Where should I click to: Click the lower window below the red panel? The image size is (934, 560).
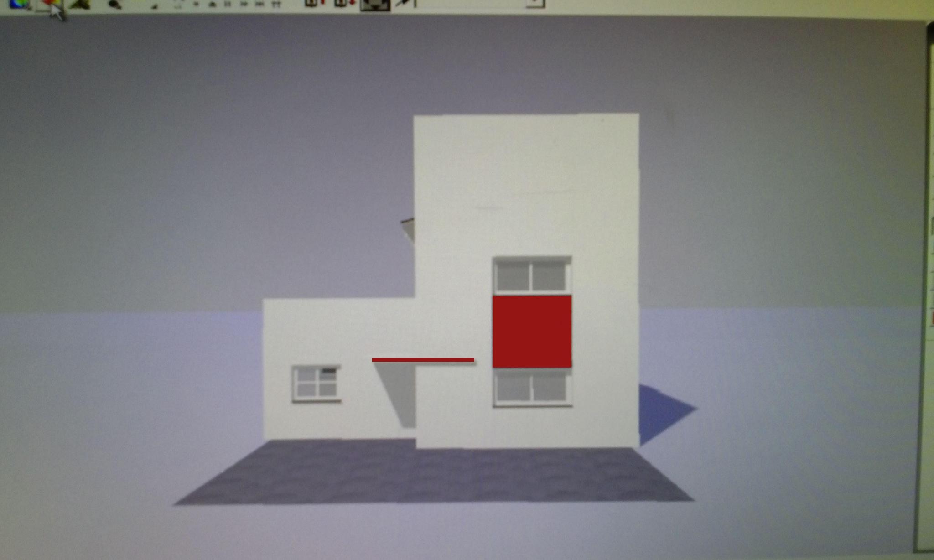pos(532,388)
